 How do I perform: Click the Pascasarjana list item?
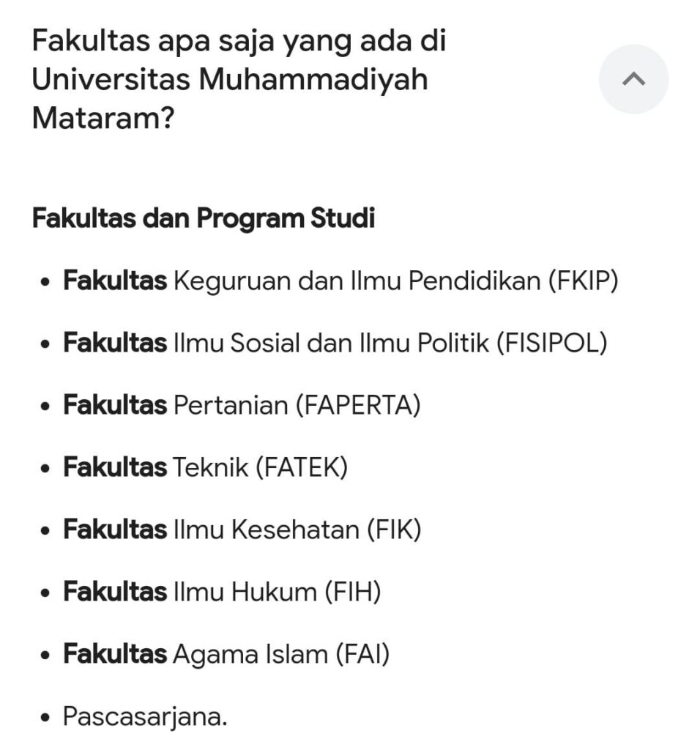point(145,716)
